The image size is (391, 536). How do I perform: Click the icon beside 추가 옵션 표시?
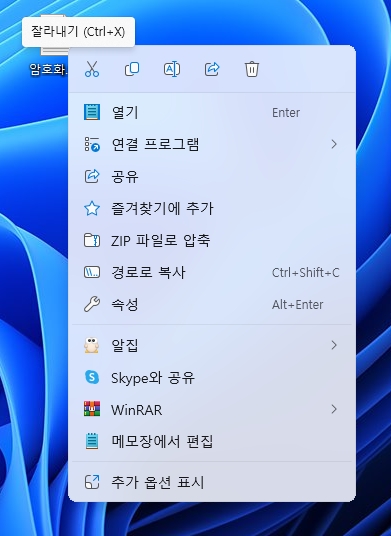(x=92, y=482)
